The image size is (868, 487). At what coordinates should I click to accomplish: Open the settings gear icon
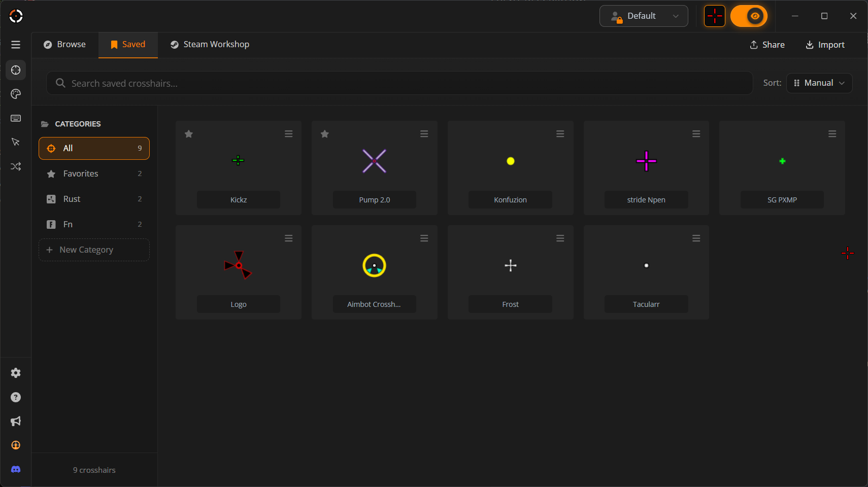(x=16, y=373)
